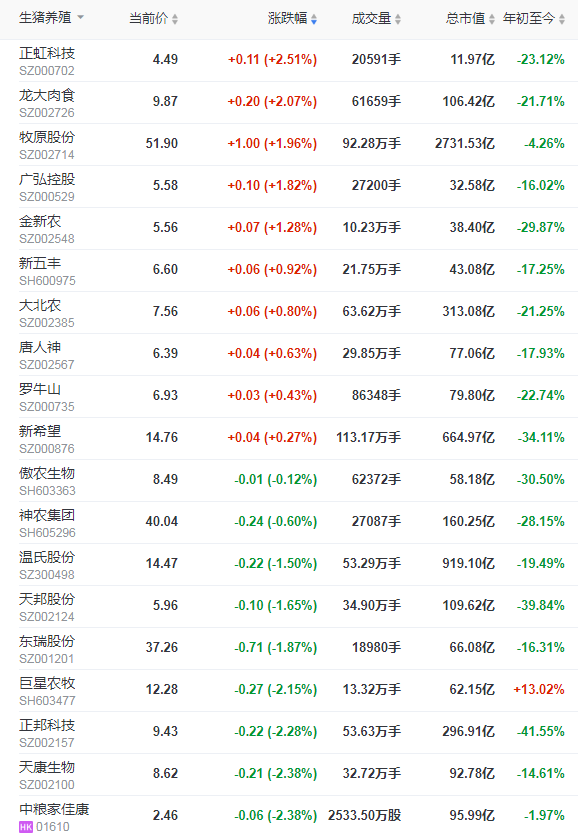
Task: Open stock 广弘控股
Action: 47,179
